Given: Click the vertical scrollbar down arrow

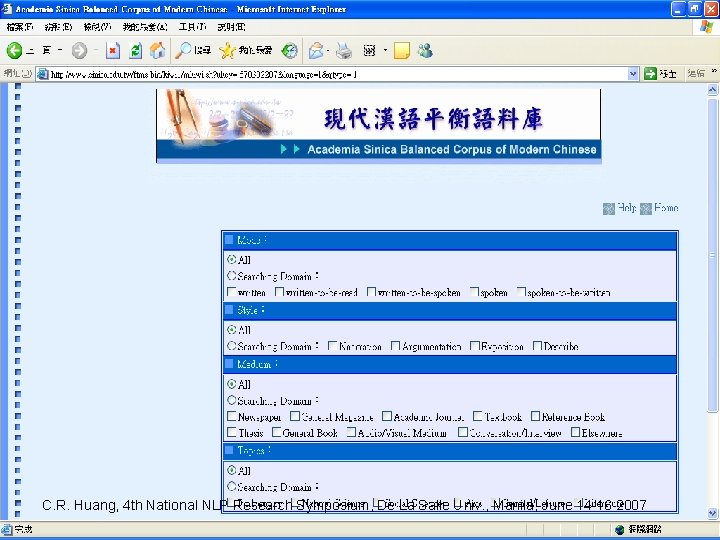Looking at the screenshot, I should coord(712,513).
